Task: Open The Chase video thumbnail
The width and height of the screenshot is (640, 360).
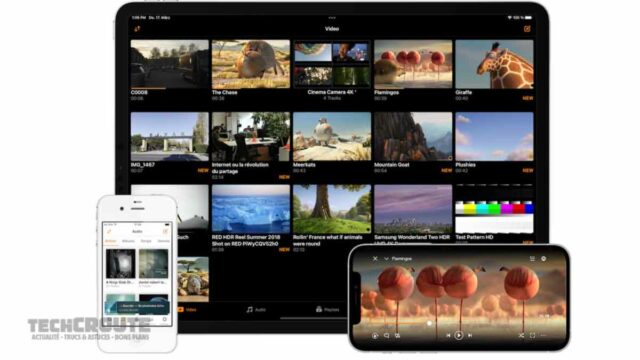Action: click(251, 64)
